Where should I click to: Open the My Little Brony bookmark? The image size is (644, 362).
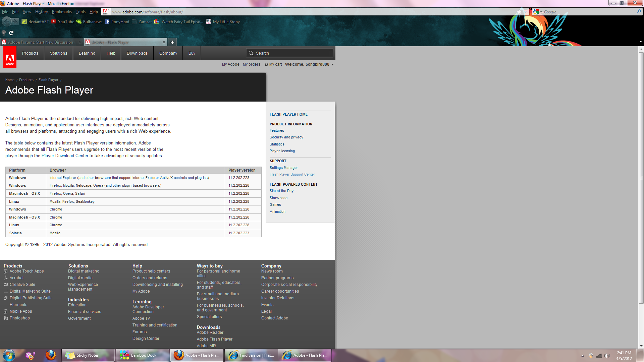pos(223,22)
